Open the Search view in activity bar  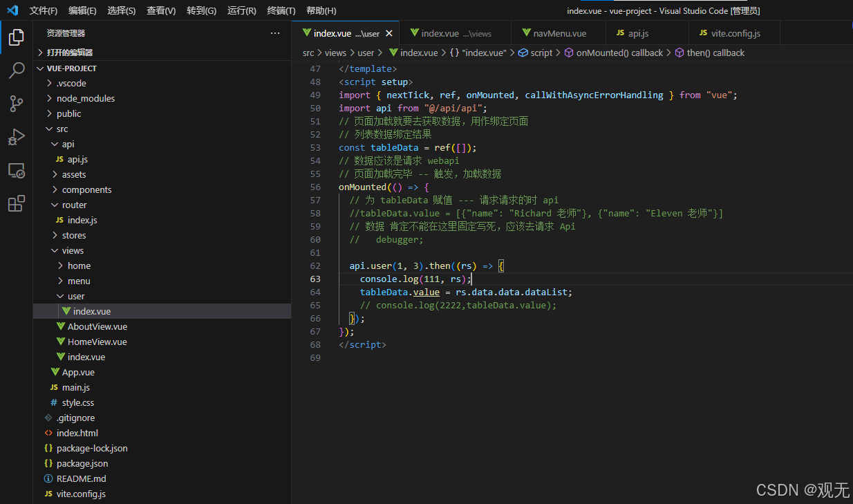click(x=17, y=71)
